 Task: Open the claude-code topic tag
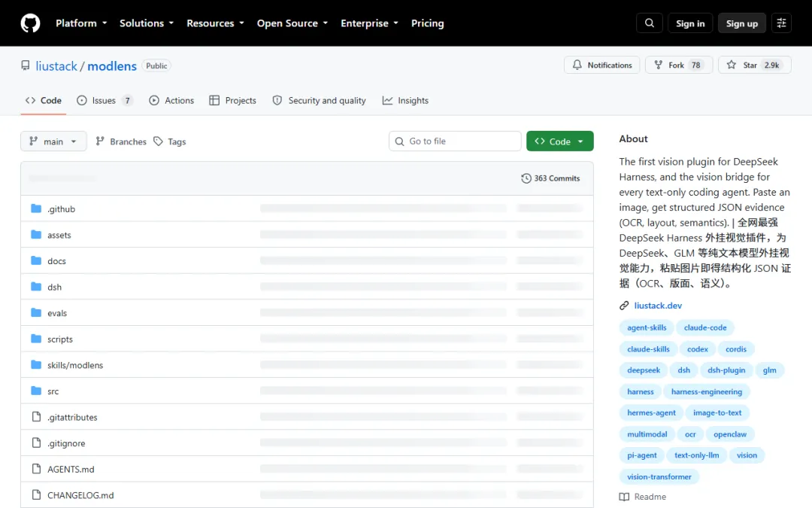[704, 327]
